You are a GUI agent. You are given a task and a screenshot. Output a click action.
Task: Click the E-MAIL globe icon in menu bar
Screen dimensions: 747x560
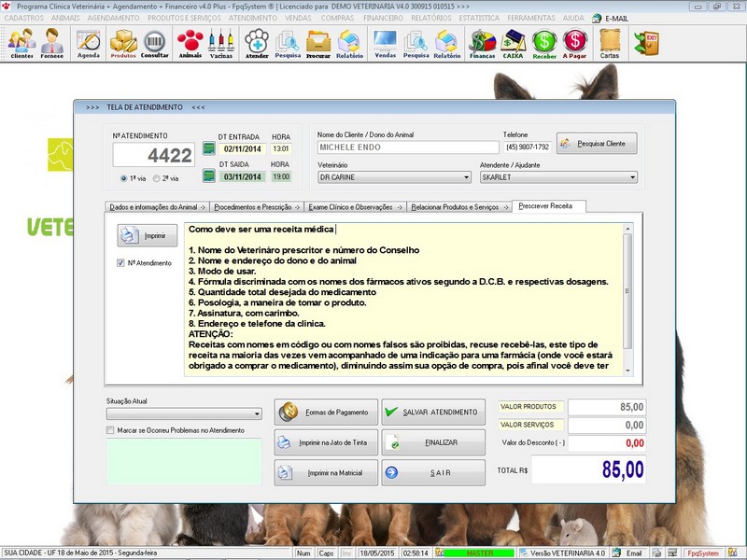click(597, 18)
